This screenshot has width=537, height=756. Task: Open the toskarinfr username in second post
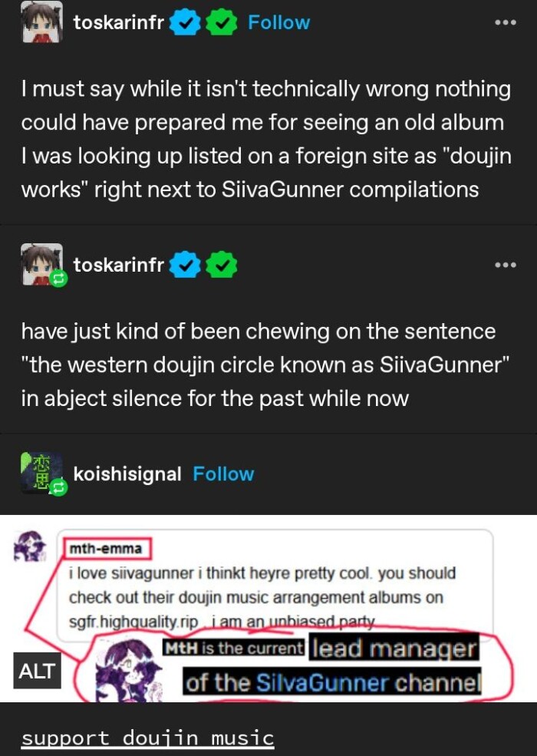coord(119,265)
